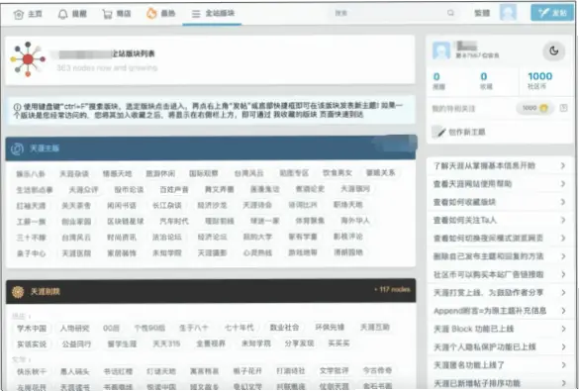The width and height of the screenshot is (579, 392).
Task: Click the magnifier search icon
Action: pos(450,13)
